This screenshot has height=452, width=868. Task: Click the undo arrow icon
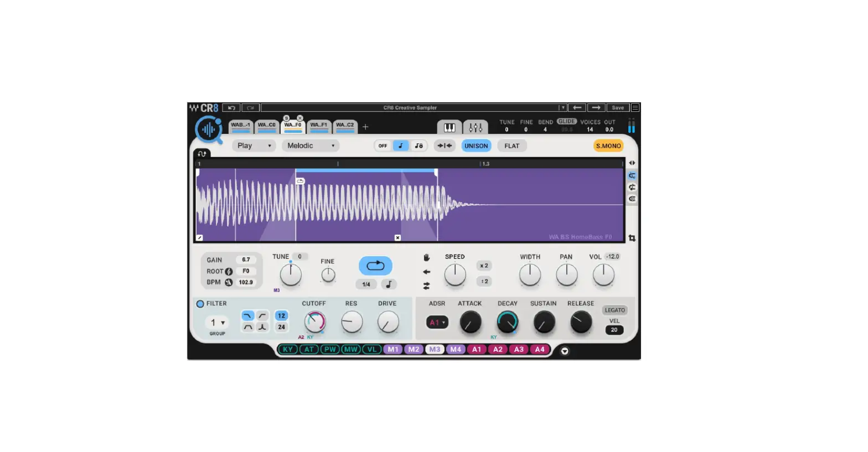(231, 108)
